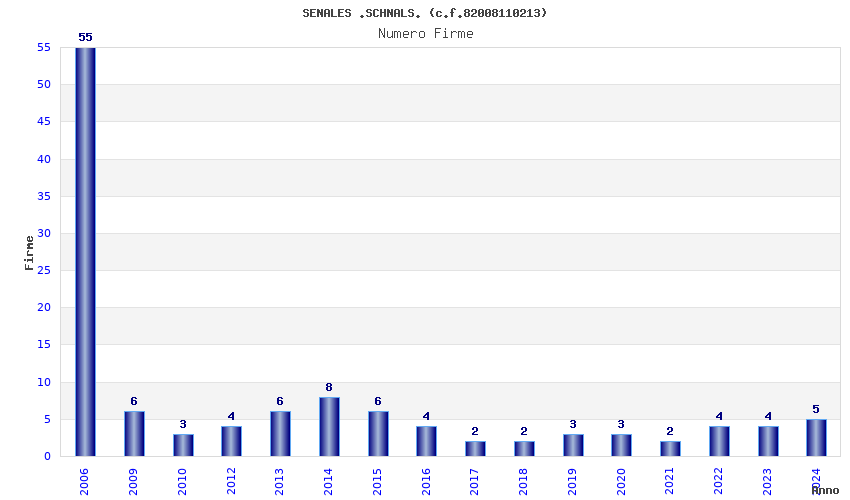Click the 2012 bar showing 4
Image resolution: width=850 pixels, height=500 pixels.
(x=231, y=441)
